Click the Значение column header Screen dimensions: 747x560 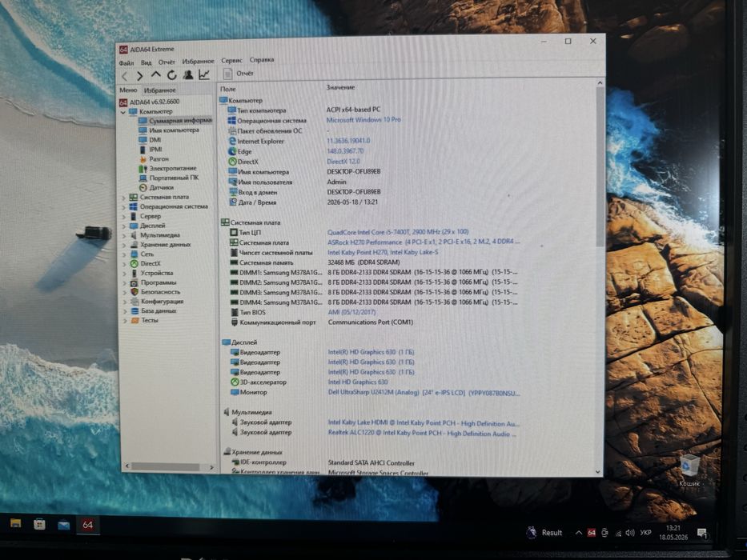coord(340,88)
